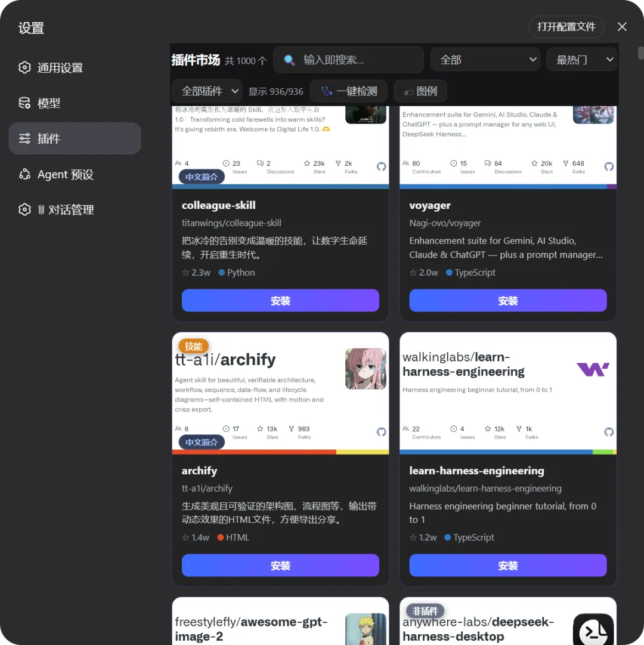This screenshot has width=644, height=645.
Task: Click the awesome-gpt-image-2 avatar thumbnail
Action: pos(366,629)
